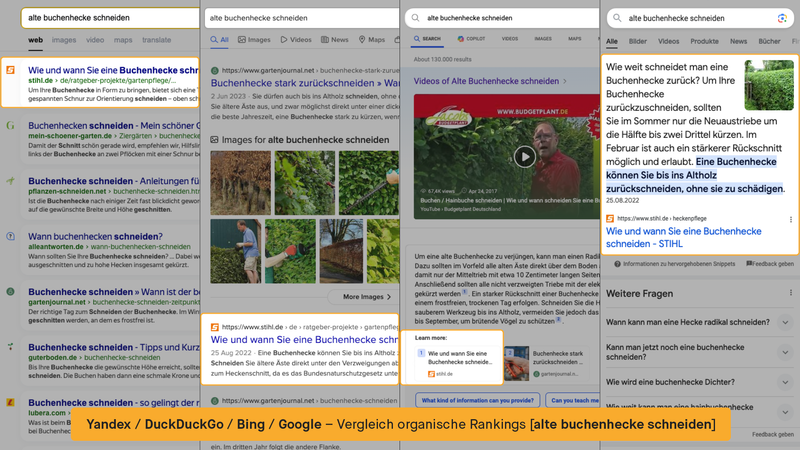Click the gartenjournal favicon in DuckDuckGo's top result
The image size is (800, 450).
coord(215,70)
